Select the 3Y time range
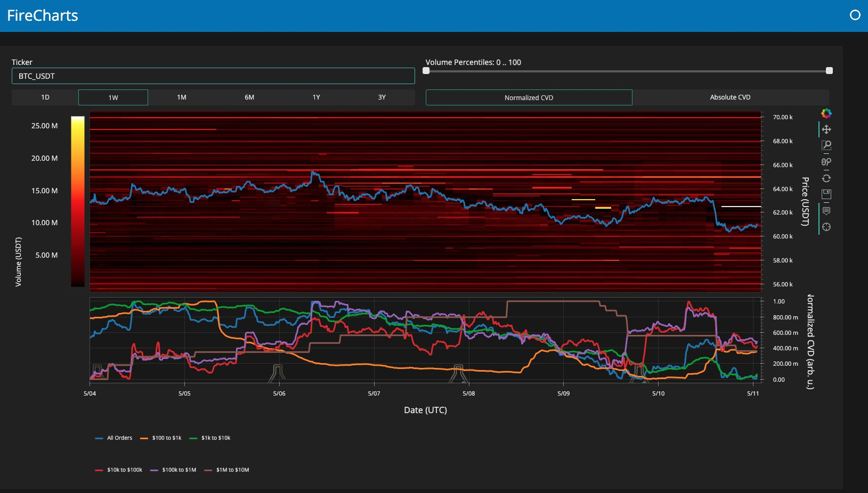 (382, 97)
